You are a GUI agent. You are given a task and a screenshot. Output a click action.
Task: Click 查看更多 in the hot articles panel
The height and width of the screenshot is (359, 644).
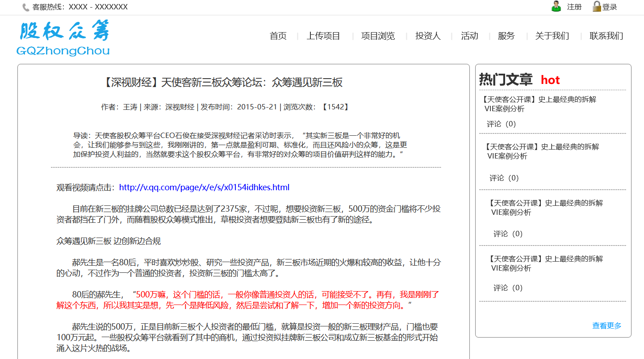606,326
